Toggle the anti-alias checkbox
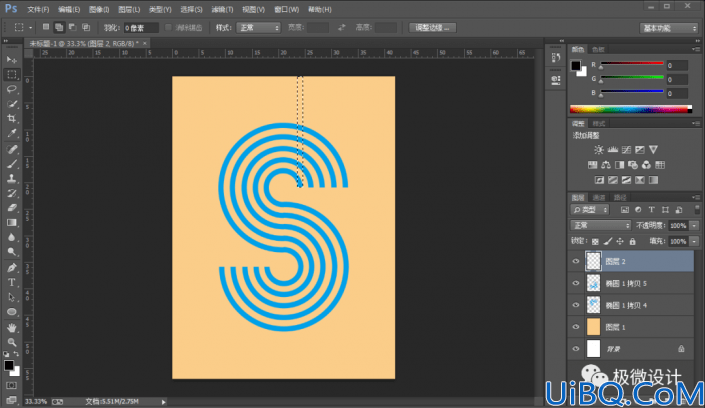Viewport: 705px width, 408px height. click(169, 27)
